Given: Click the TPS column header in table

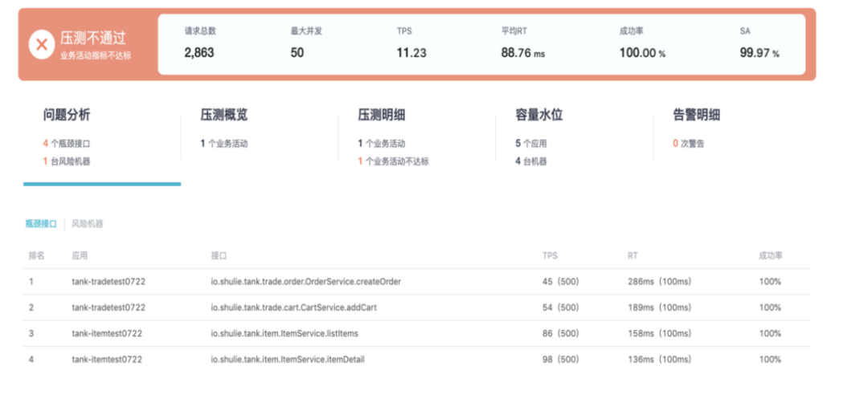Looking at the screenshot, I should (x=550, y=256).
